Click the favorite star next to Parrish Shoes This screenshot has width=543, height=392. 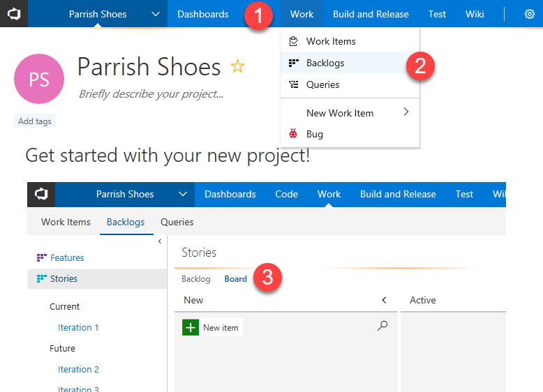(238, 66)
